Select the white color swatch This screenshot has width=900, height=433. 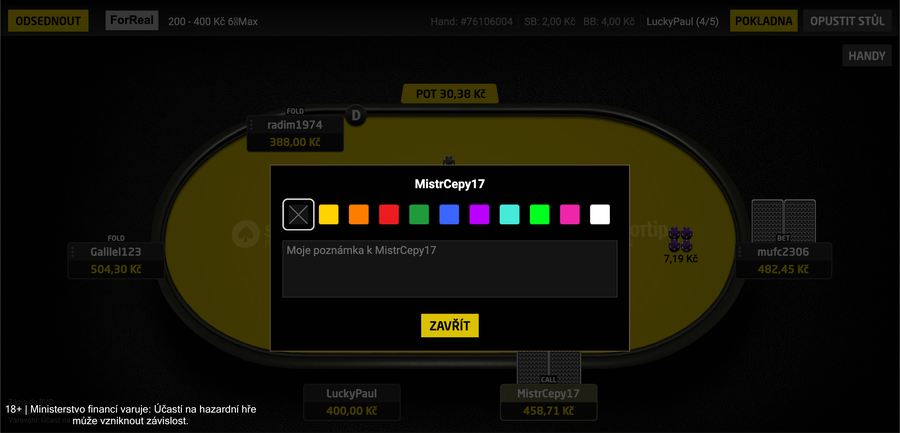tap(600, 214)
